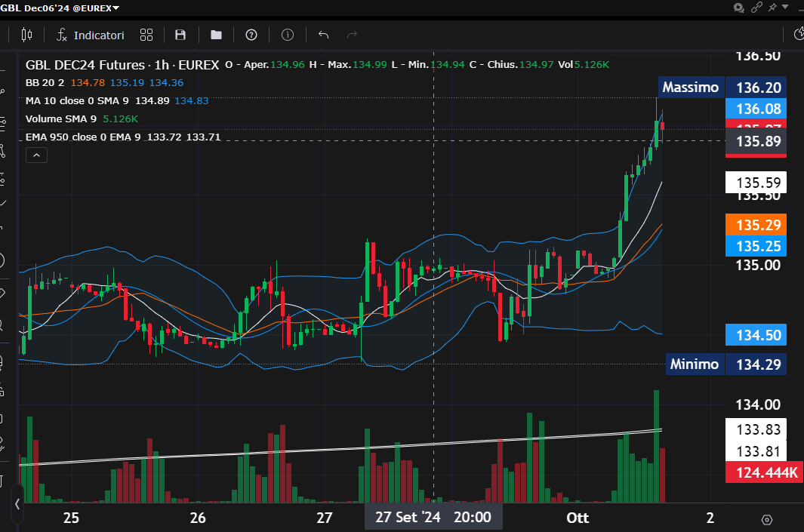The image size is (804, 532).
Task: Undo the last chart action
Action: point(324,35)
